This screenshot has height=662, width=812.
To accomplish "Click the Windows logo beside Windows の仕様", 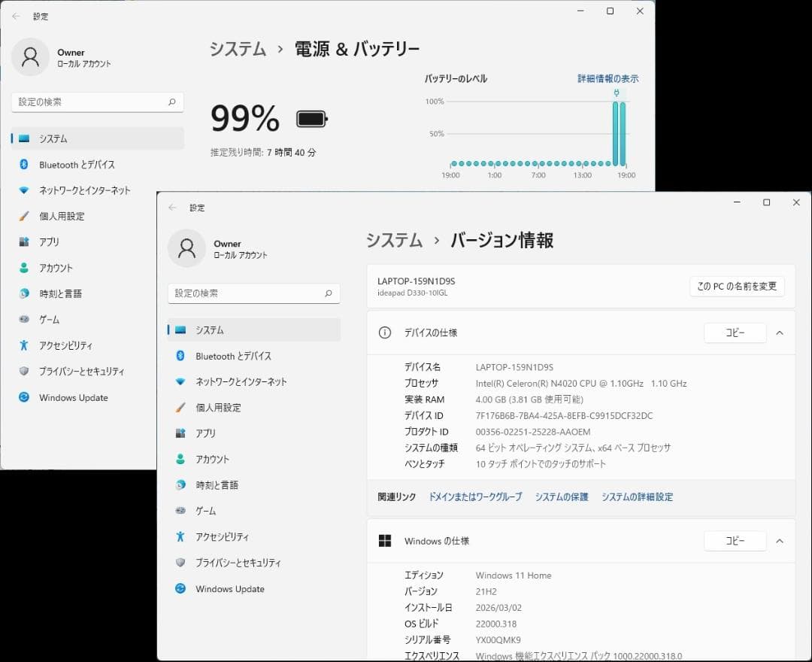I will click(385, 541).
